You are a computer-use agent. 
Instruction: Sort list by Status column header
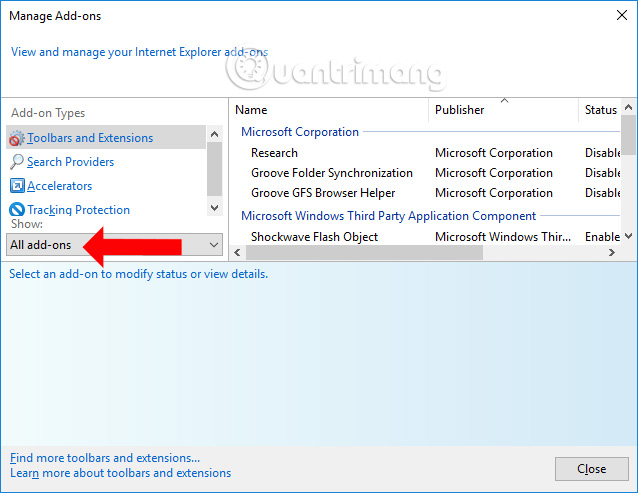(600, 110)
